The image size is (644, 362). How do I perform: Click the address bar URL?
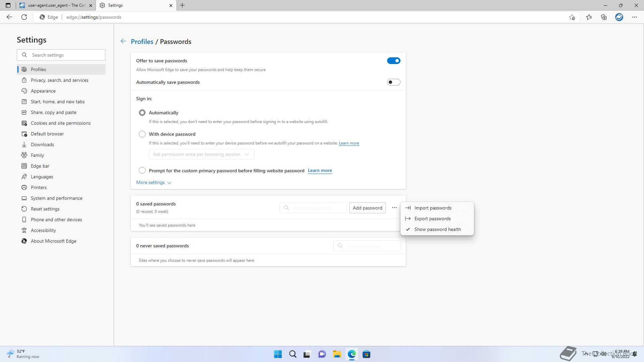point(94,17)
